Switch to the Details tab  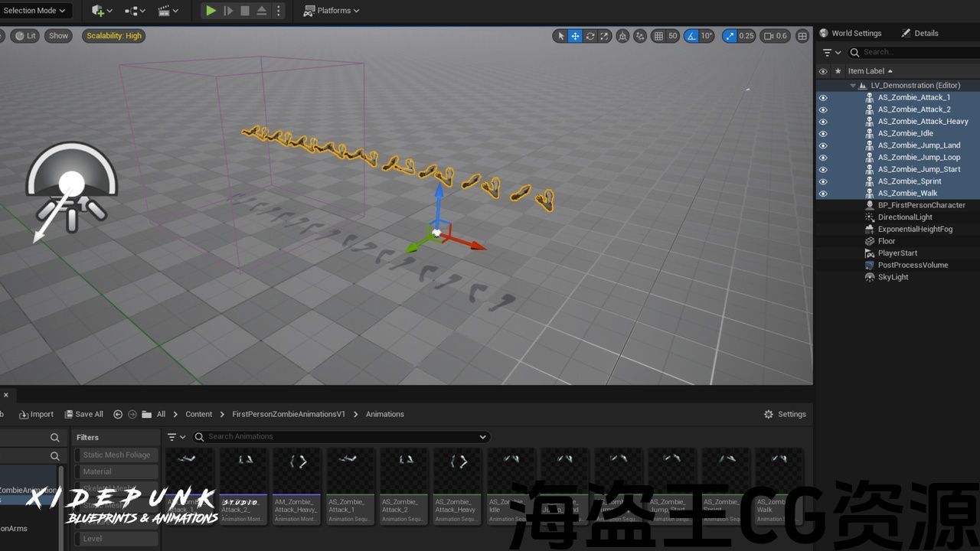(x=920, y=33)
